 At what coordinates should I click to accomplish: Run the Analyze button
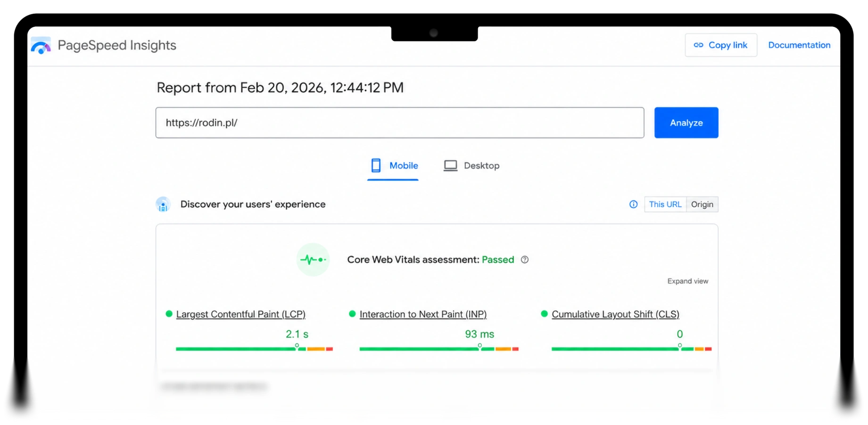tap(686, 123)
